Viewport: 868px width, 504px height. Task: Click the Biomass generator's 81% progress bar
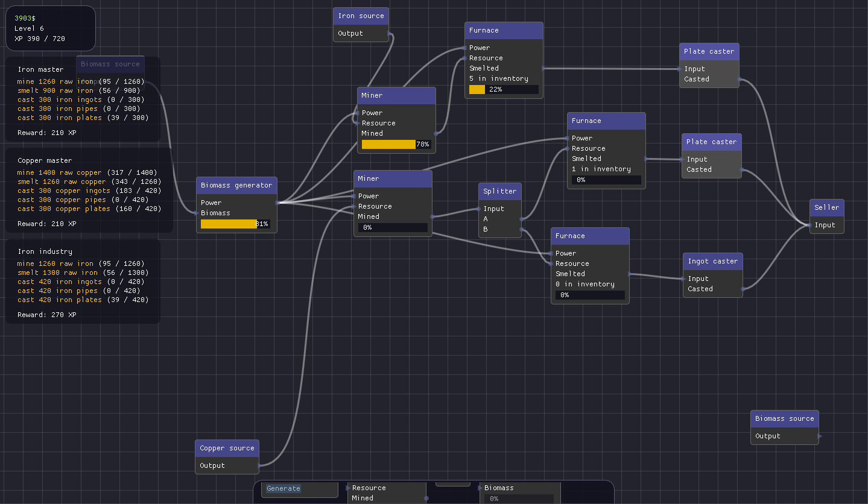(235, 224)
